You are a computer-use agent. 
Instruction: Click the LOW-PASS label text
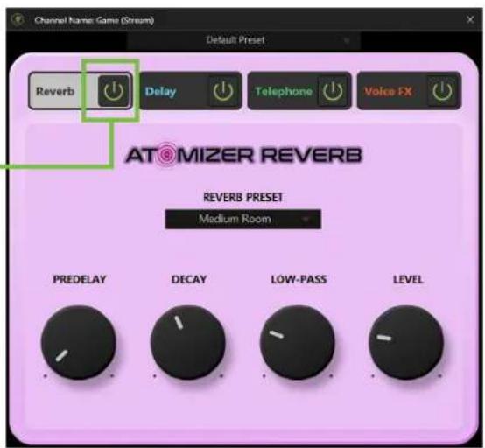pyautogui.click(x=299, y=279)
